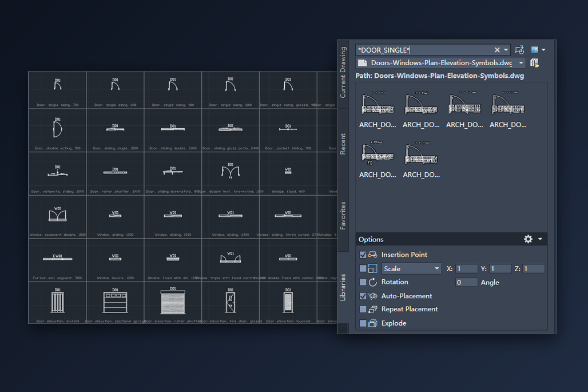
Task: Click the 'Door, sliding glass patio, 2400' caption
Action: pyautogui.click(x=231, y=148)
